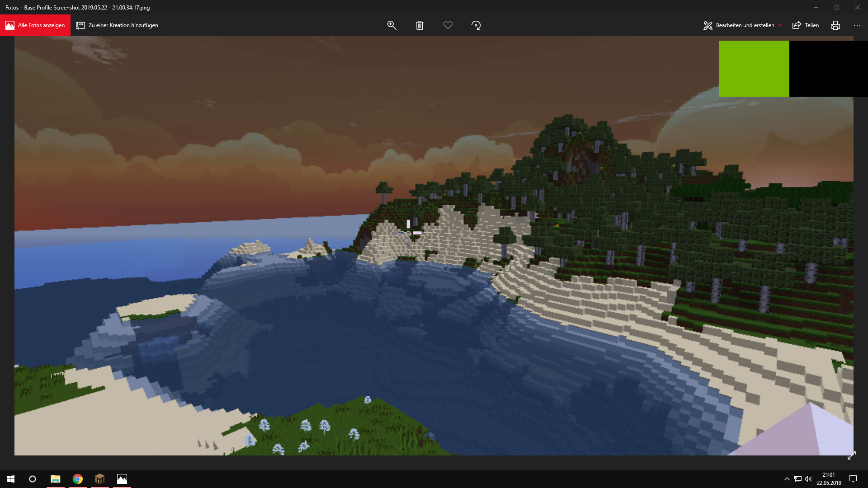
Task: Switch to Google Chrome in taskbar
Action: tap(78, 479)
